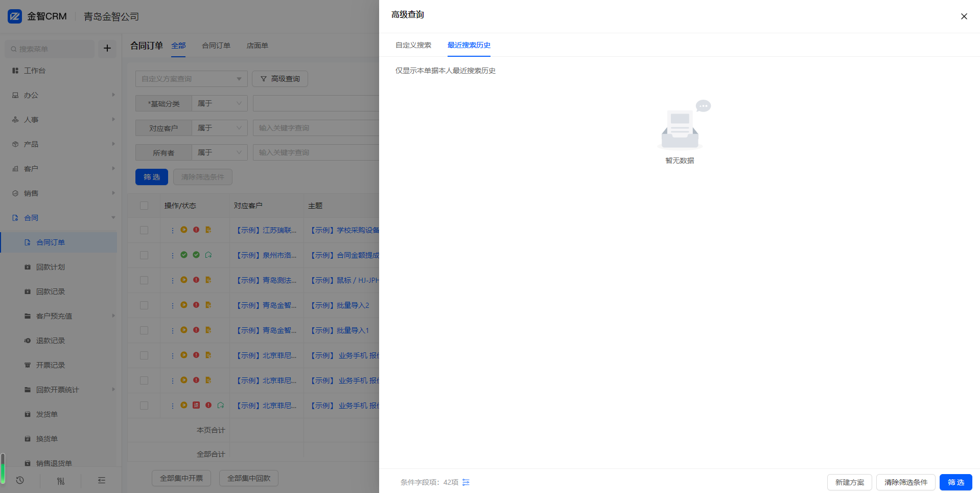
Task: Toggle the select-all checkbox in the table header
Action: coord(144,206)
